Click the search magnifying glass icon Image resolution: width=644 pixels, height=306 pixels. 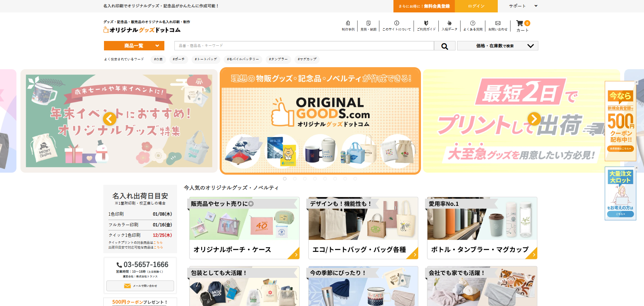[444, 46]
